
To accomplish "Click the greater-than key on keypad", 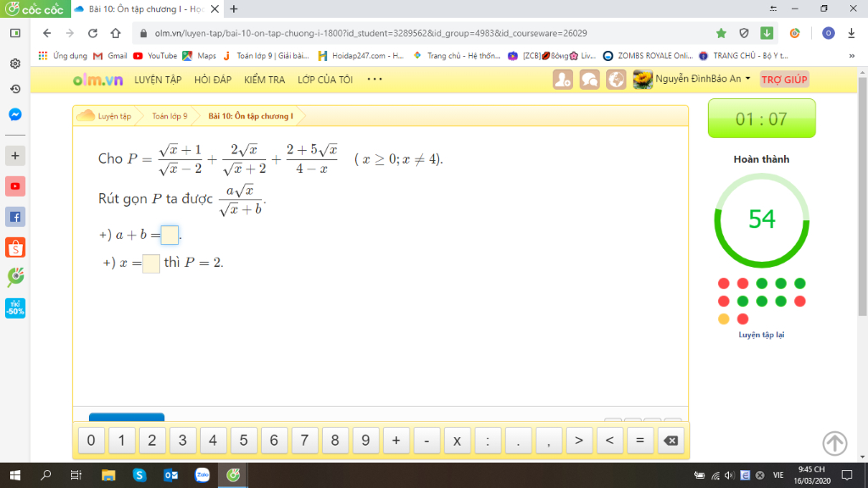I will click(x=579, y=441).
